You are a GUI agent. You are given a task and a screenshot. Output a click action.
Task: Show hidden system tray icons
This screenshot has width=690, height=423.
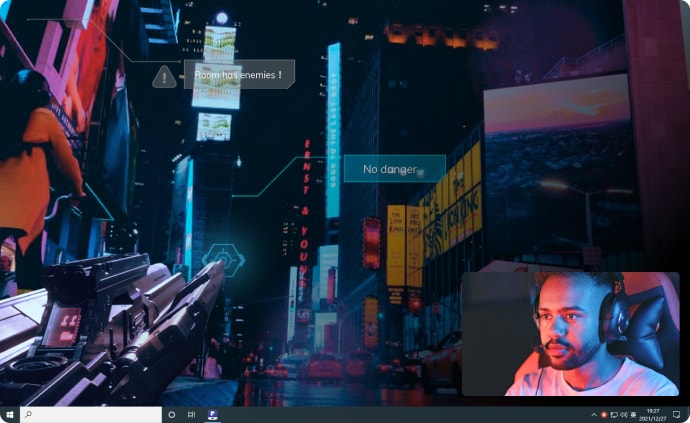click(x=594, y=415)
